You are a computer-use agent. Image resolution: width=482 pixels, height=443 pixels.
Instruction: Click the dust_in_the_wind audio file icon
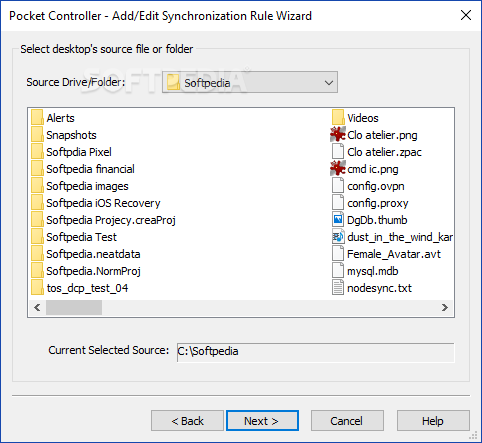click(338, 237)
